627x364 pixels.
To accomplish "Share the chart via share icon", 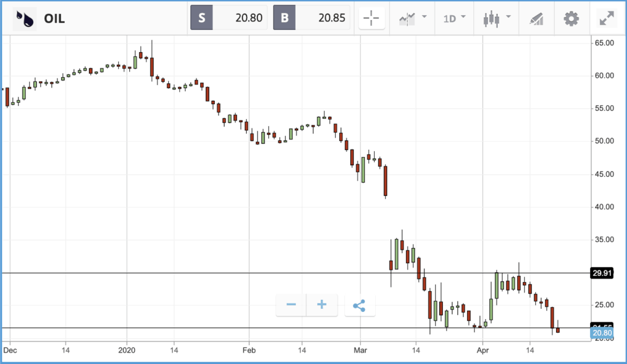I will click(x=359, y=306).
